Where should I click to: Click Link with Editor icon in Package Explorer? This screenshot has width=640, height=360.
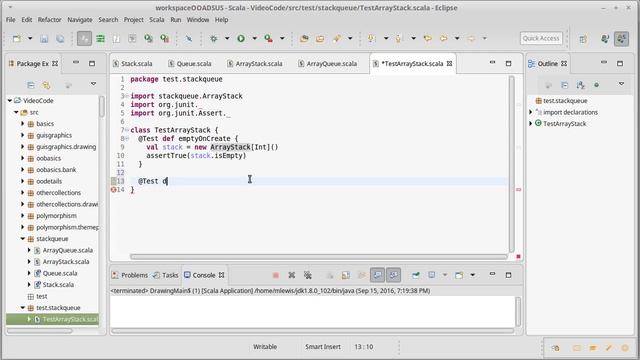point(46,85)
